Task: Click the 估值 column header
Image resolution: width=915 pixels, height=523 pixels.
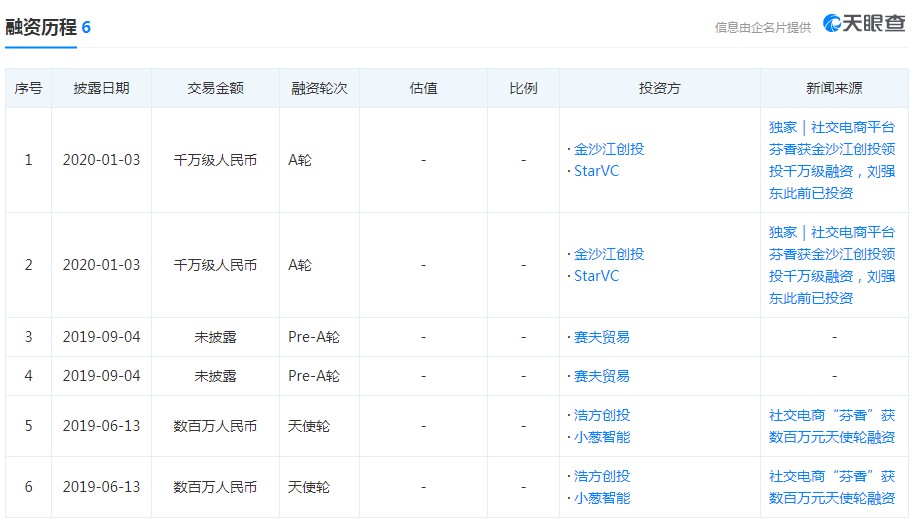Action: click(423, 88)
